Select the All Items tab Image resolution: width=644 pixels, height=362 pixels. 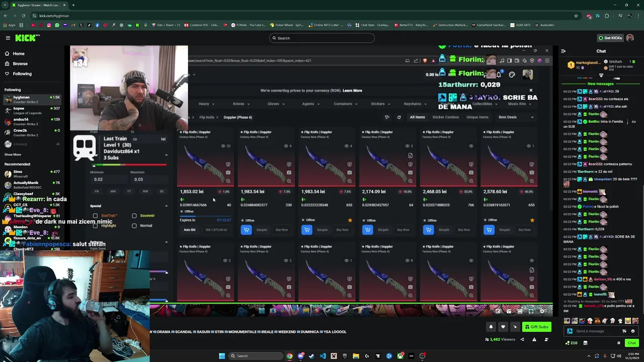pyautogui.click(x=417, y=117)
